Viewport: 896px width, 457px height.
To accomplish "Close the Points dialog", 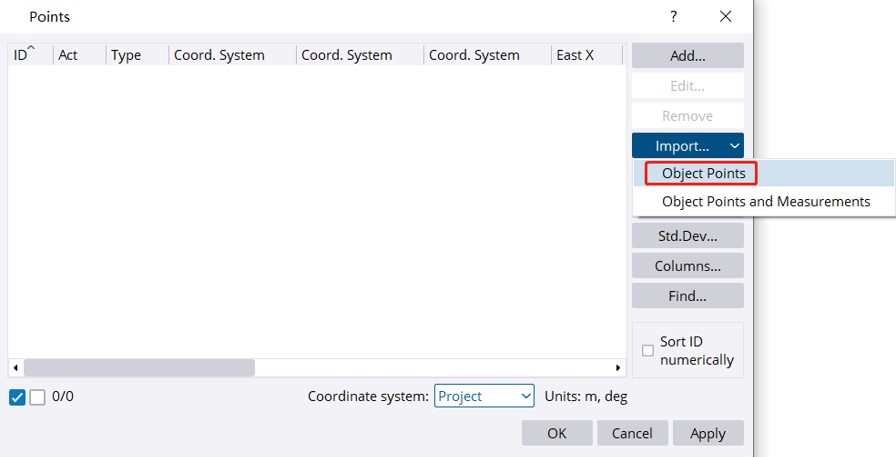I will pos(726,16).
